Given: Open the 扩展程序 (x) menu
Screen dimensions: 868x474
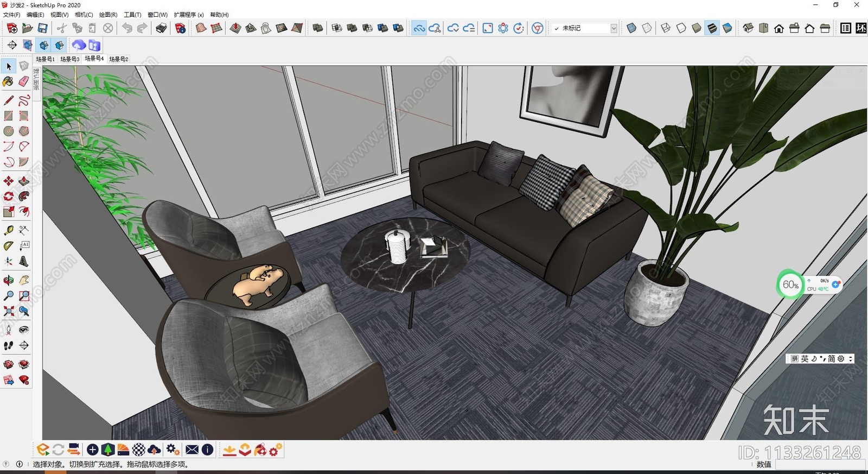Looking at the screenshot, I should [x=189, y=15].
